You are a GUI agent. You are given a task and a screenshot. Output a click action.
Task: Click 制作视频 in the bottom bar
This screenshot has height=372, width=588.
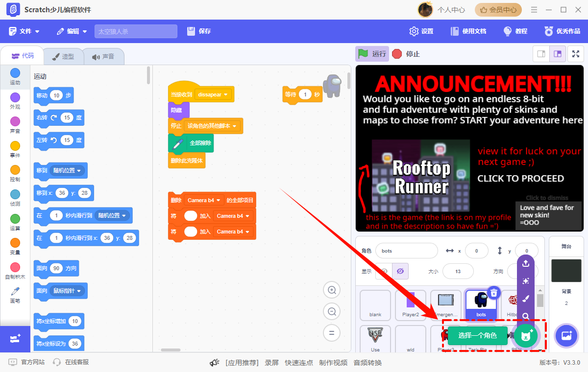[x=333, y=363]
